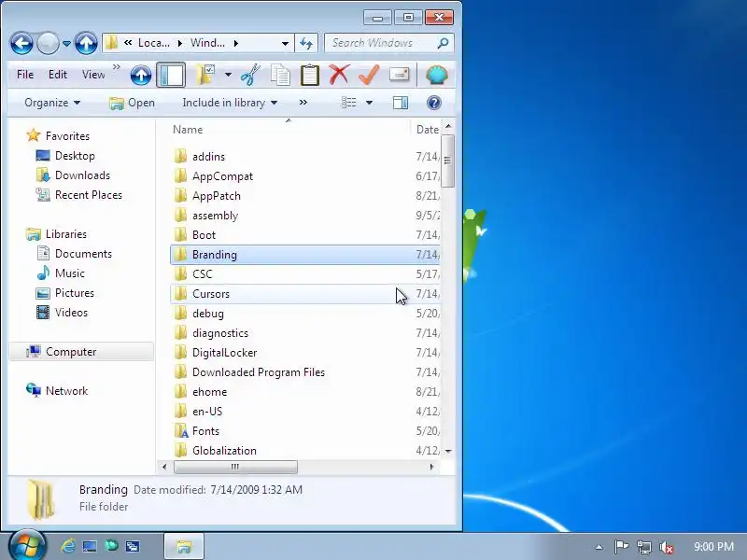This screenshot has width=747, height=560.
Task: Click the Show desktop taskbar icon
Action: click(x=90, y=546)
